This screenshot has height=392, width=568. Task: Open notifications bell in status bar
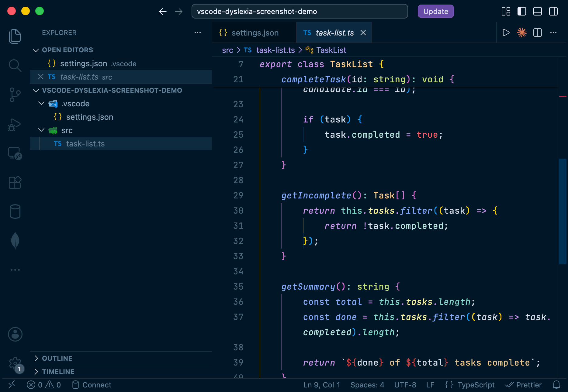pyautogui.click(x=556, y=385)
